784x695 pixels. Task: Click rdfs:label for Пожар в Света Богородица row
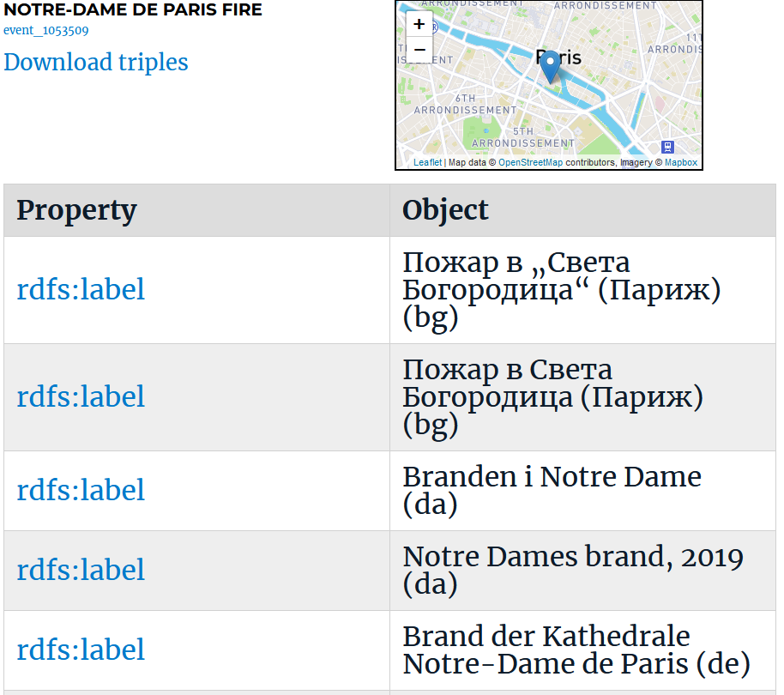pyautogui.click(x=81, y=397)
